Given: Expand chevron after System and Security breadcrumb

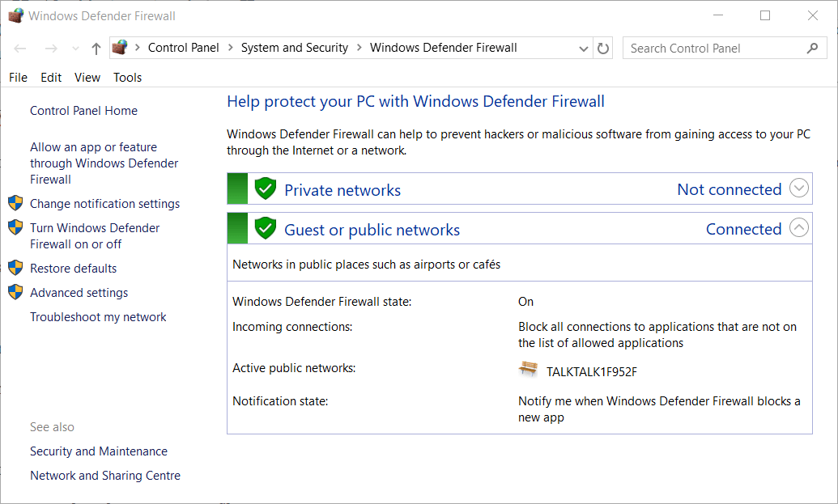Looking at the screenshot, I should tap(359, 48).
